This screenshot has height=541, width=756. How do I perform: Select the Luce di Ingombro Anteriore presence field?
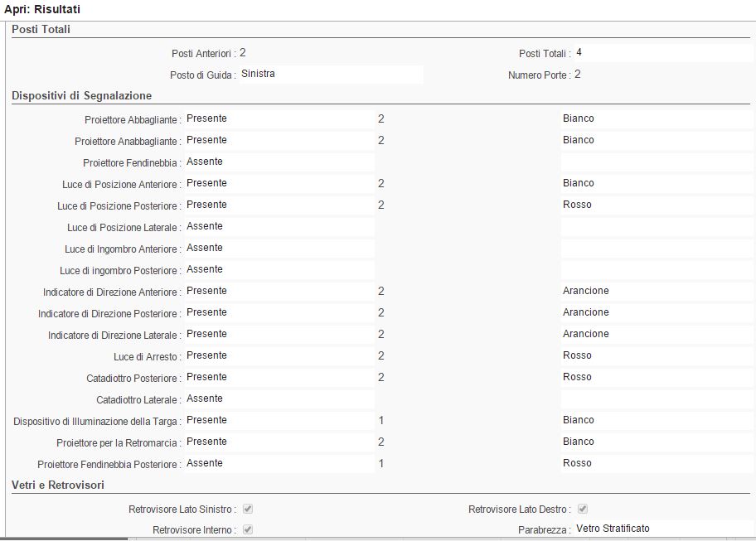coord(279,248)
